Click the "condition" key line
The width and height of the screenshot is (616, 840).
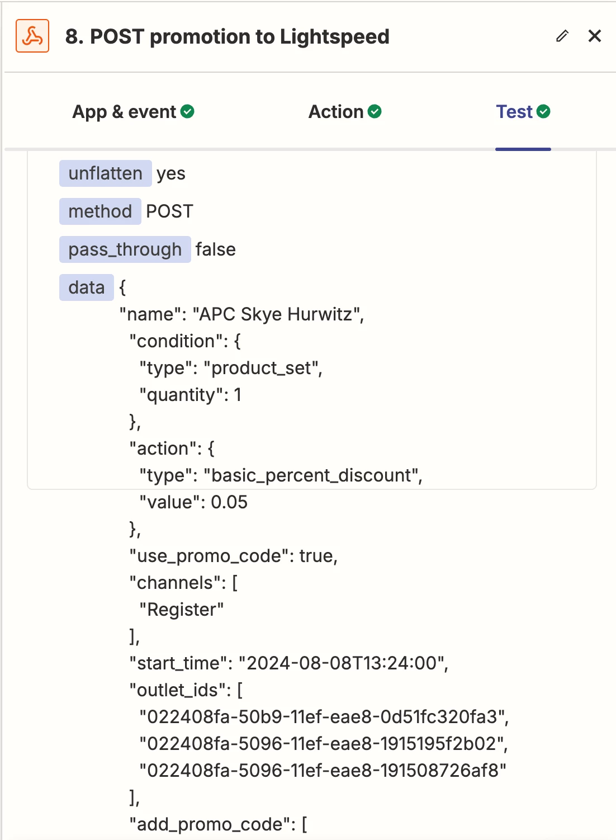[185, 341]
